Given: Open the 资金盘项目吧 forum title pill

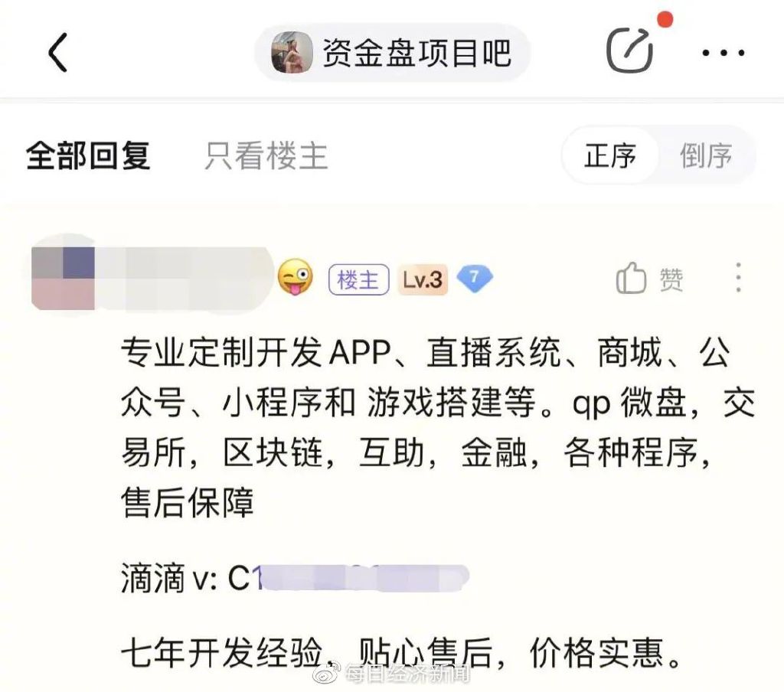Looking at the screenshot, I should click(x=392, y=53).
